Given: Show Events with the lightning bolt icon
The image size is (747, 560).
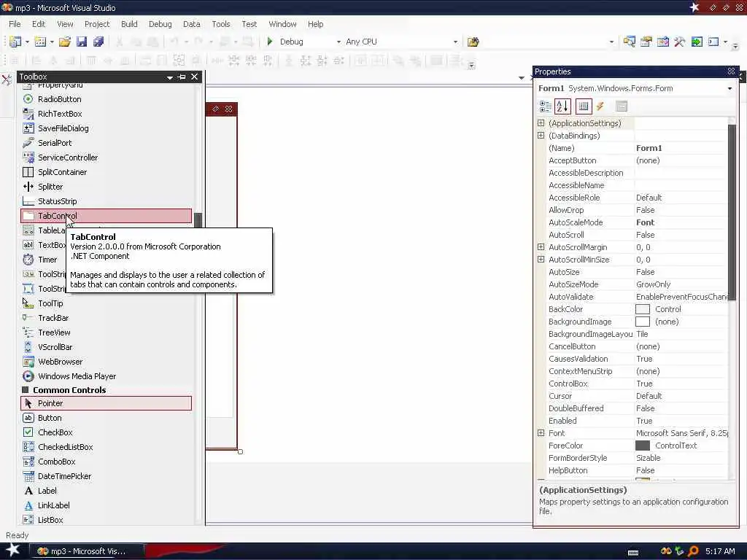Looking at the screenshot, I should point(600,106).
